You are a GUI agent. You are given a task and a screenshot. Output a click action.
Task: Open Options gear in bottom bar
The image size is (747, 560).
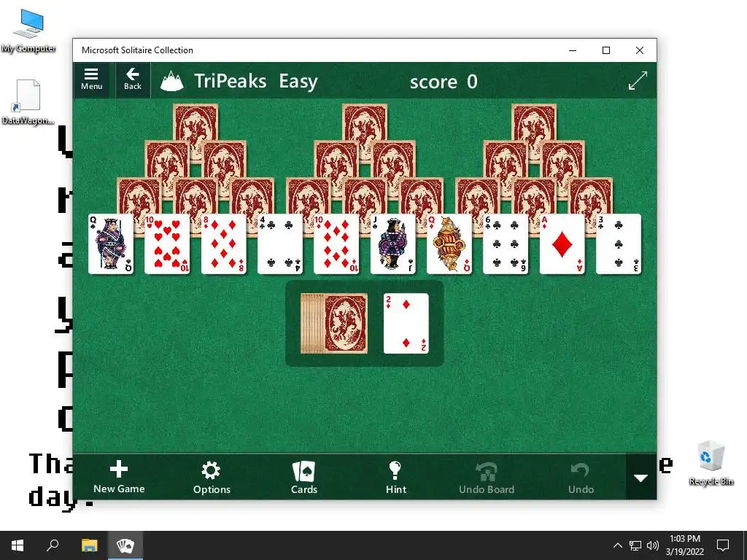pyautogui.click(x=212, y=477)
